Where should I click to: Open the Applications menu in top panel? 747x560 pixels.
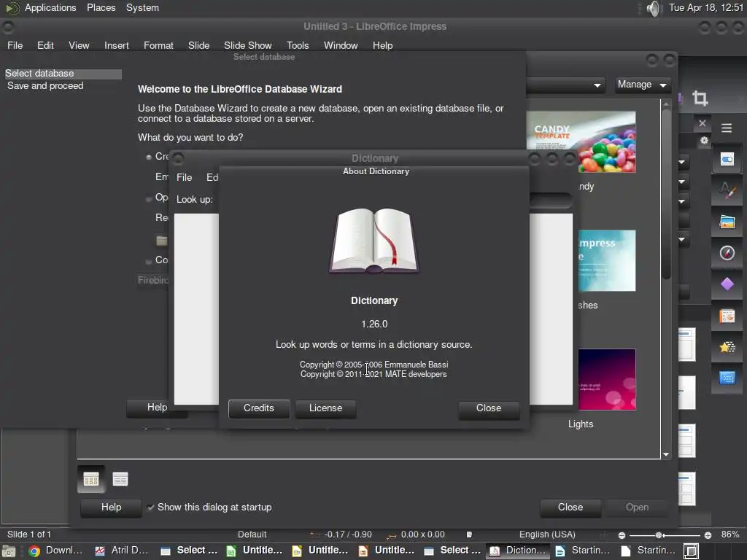[50, 7]
